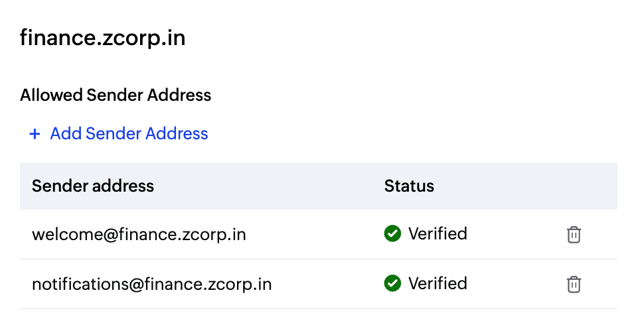Click green verified checkmark in notifications row
644x329 pixels.
click(392, 284)
